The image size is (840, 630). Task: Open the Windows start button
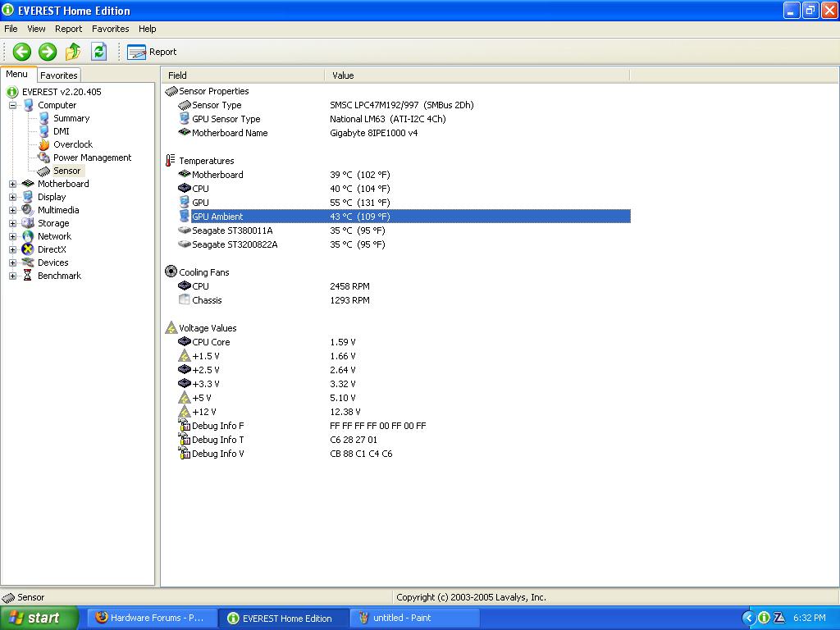pyautogui.click(x=39, y=618)
